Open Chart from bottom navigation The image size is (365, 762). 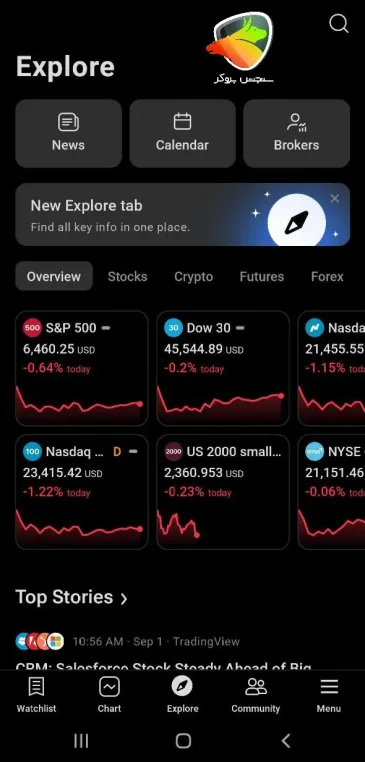click(x=109, y=695)
